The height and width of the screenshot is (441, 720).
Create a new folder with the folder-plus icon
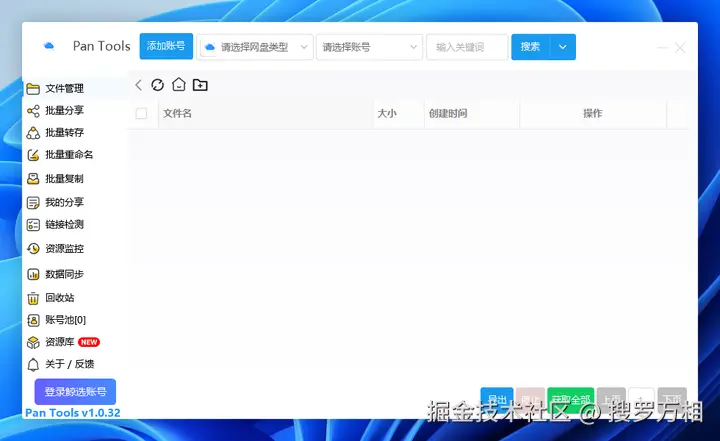tap(200, 85)
